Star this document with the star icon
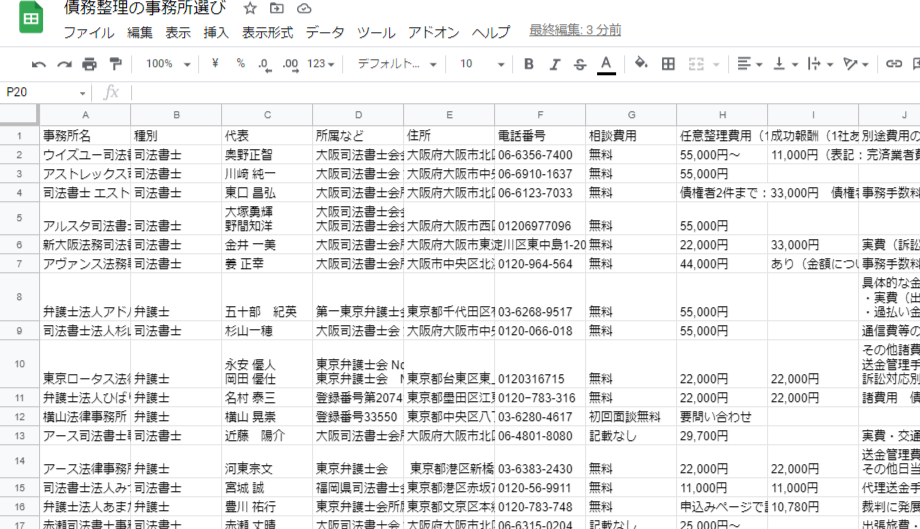The height and width of the screenshot is (529, 920). [x=250, y=9]
